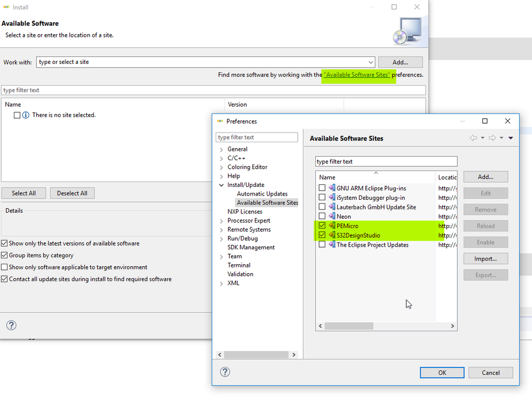Expand the Help preferences node
532x408 pixels.
click(221, 176)
